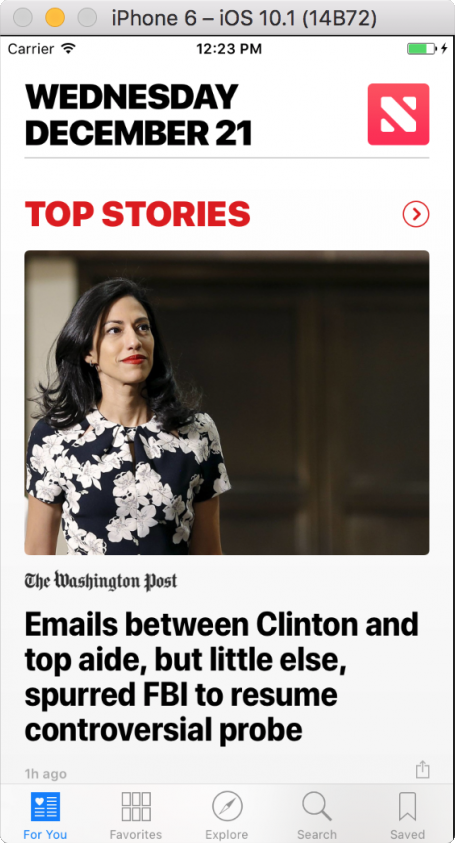Open the Clinton emails article headline

222,677
